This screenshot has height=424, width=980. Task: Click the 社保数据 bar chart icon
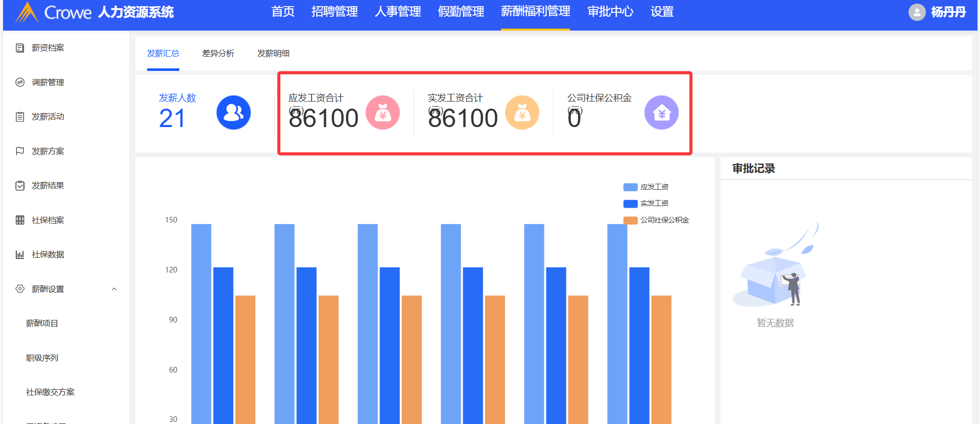coord(20,255)
